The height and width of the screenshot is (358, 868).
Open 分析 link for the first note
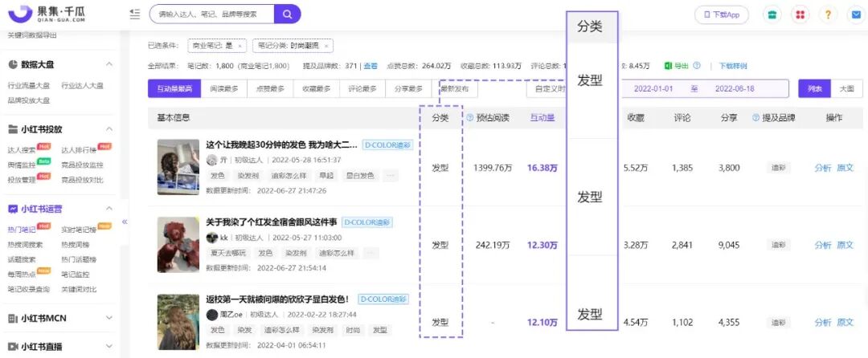coord(823,168)
